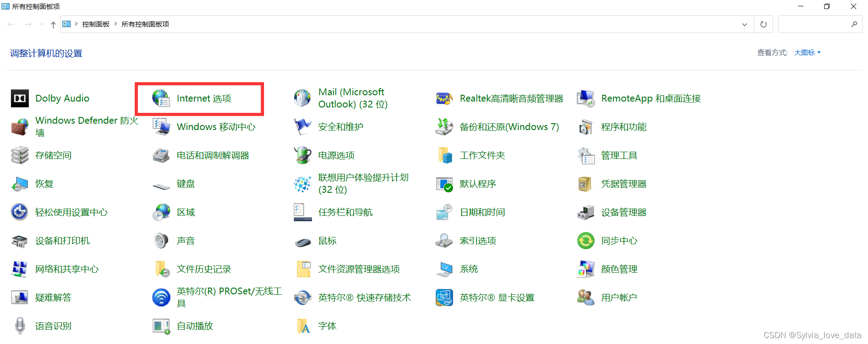
Task: Open 区域 globe clock icon
Action: click(161, 212)
